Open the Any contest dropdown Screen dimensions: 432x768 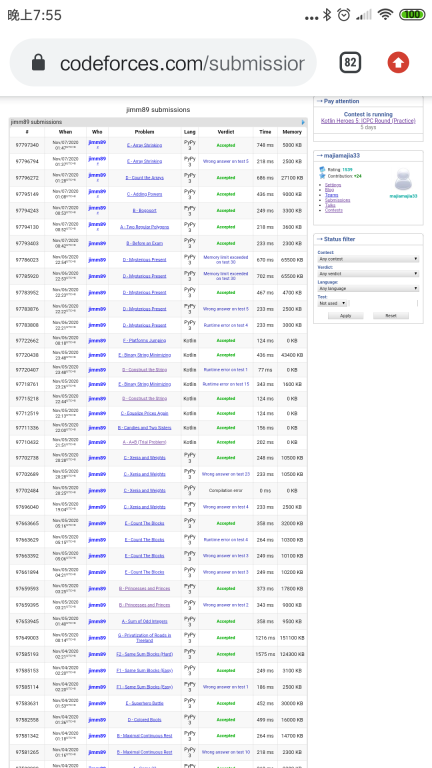pyautogui.click(x=368, y=259)
